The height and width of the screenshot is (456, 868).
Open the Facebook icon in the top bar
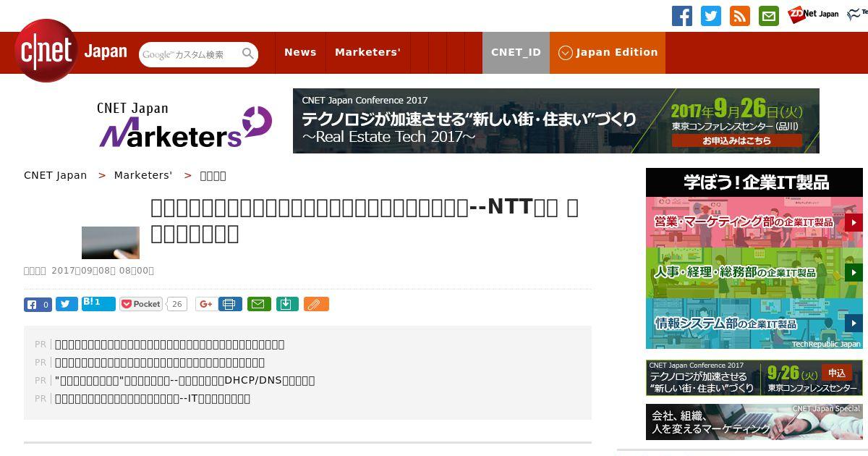click(x=682, y=16)
